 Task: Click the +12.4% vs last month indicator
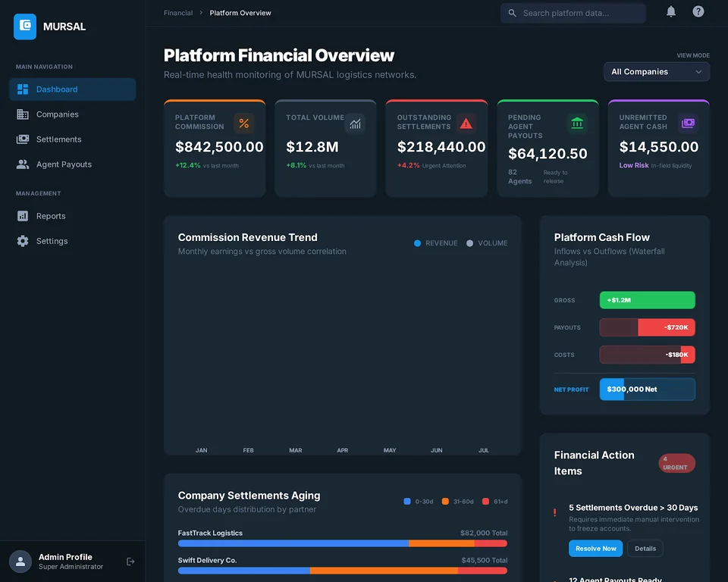(206, 165)
